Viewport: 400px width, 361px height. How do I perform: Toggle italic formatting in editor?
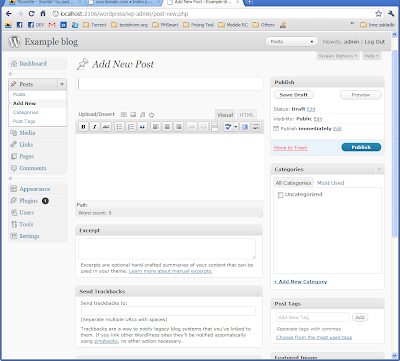click(x=95, y=127)
